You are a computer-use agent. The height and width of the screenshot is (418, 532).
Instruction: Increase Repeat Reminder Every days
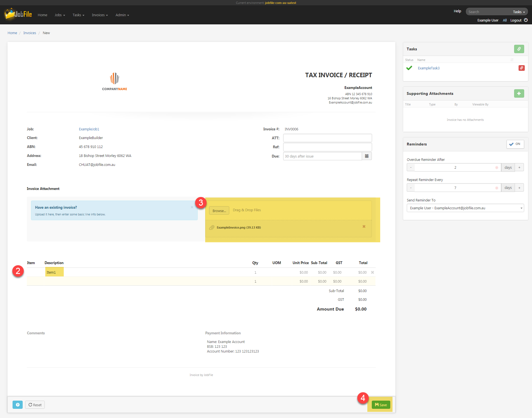pyautogui.click(x=519, y=188)
